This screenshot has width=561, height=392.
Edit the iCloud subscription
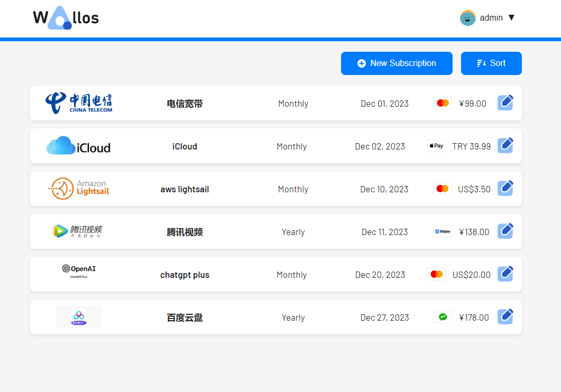[505, 145]
